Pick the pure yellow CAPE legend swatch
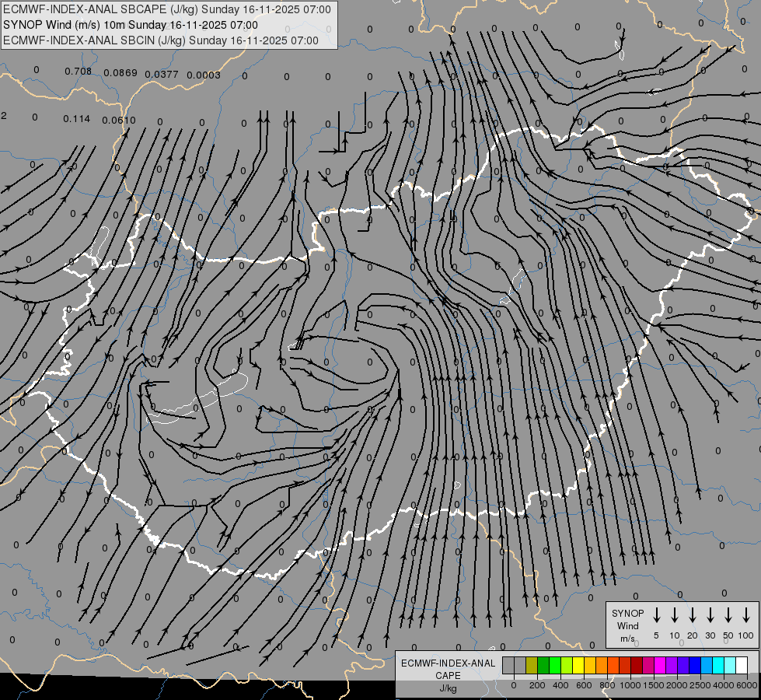This screenshot has height=700, width=761. [578, 665]
